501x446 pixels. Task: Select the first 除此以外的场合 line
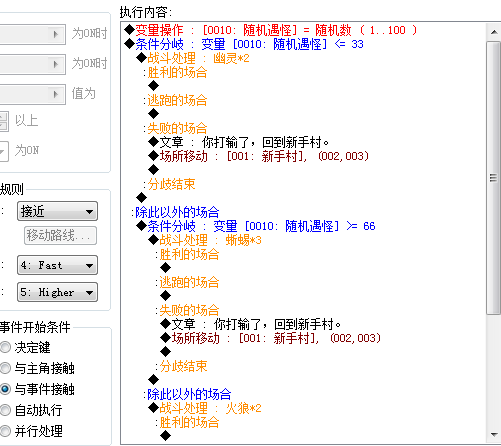(175, 212)
